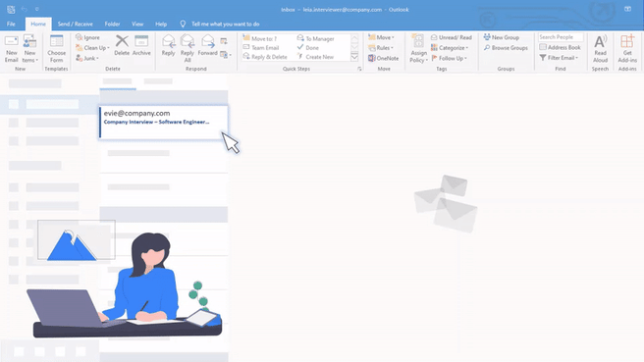Open Get Add-ins
644x362 pixels.
click(x=627, y=48)
